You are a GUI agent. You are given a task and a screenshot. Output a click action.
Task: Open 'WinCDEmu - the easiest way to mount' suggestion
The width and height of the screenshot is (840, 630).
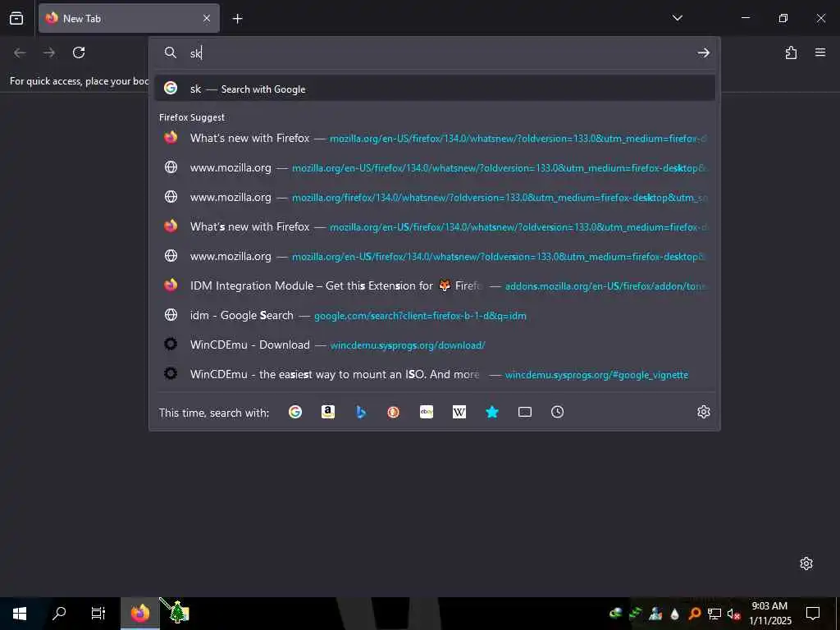pyautogui.click(x=435, y=374)
